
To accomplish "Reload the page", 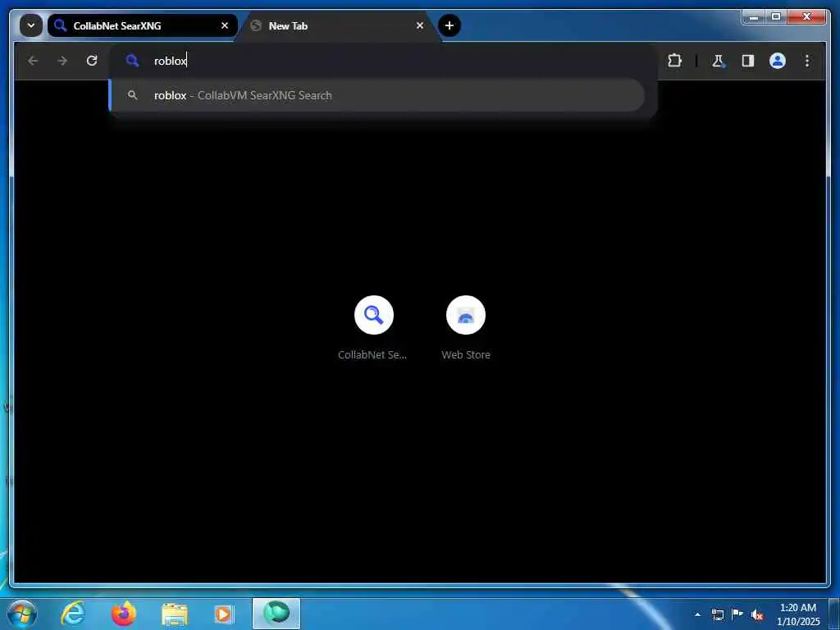I will pos(92,61).
